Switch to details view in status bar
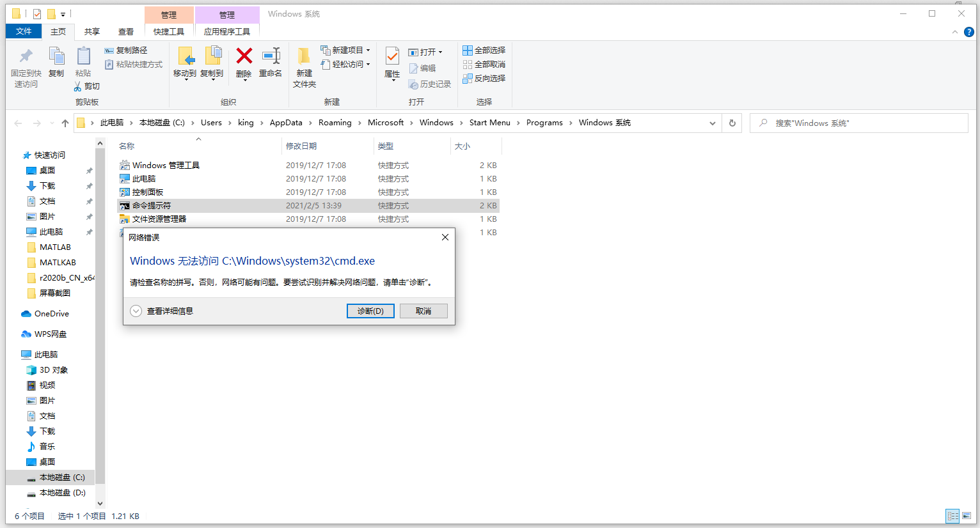The image size is (980, 528). [x=952, y=516]
